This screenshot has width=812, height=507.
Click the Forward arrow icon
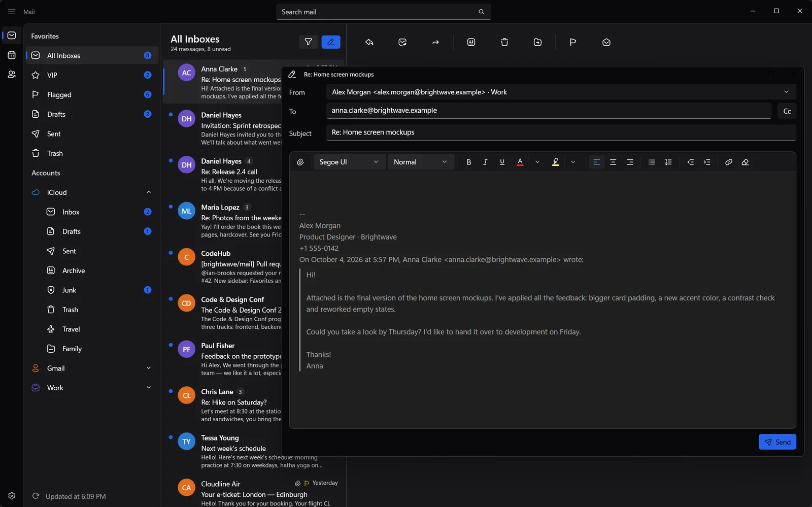click(435, 42)
